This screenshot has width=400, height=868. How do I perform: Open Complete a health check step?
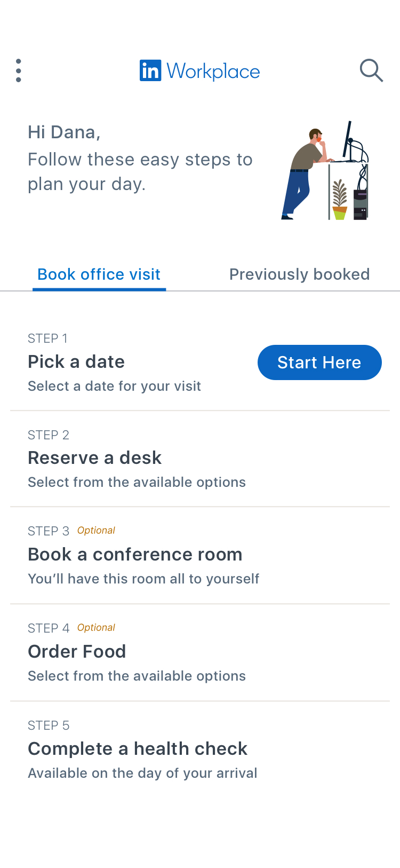[x=138, y=749]
